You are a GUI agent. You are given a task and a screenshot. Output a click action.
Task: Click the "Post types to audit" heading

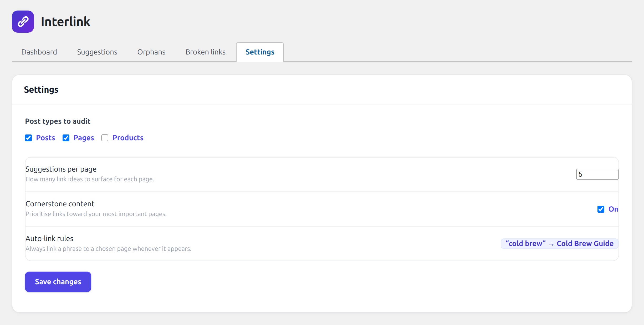tap(58, 121)
